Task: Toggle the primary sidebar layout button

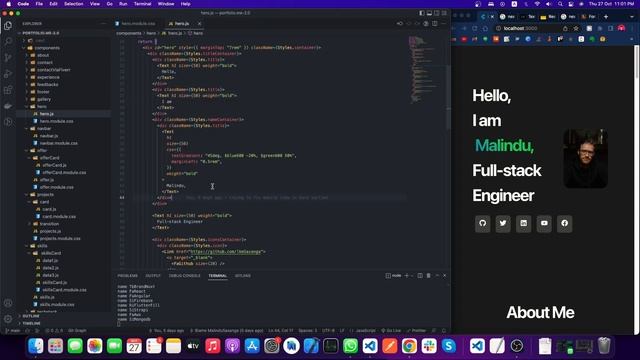Action: [x=422, y=13]
